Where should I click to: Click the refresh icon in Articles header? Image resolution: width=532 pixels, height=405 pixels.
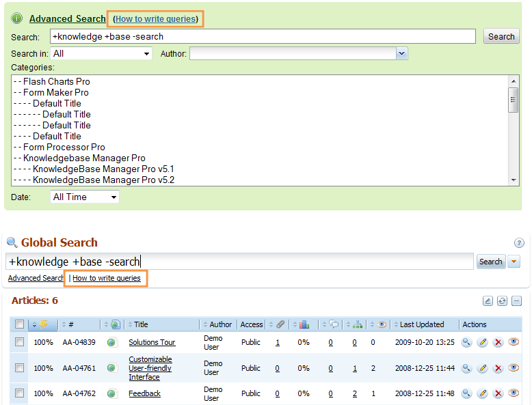(502, 301)
